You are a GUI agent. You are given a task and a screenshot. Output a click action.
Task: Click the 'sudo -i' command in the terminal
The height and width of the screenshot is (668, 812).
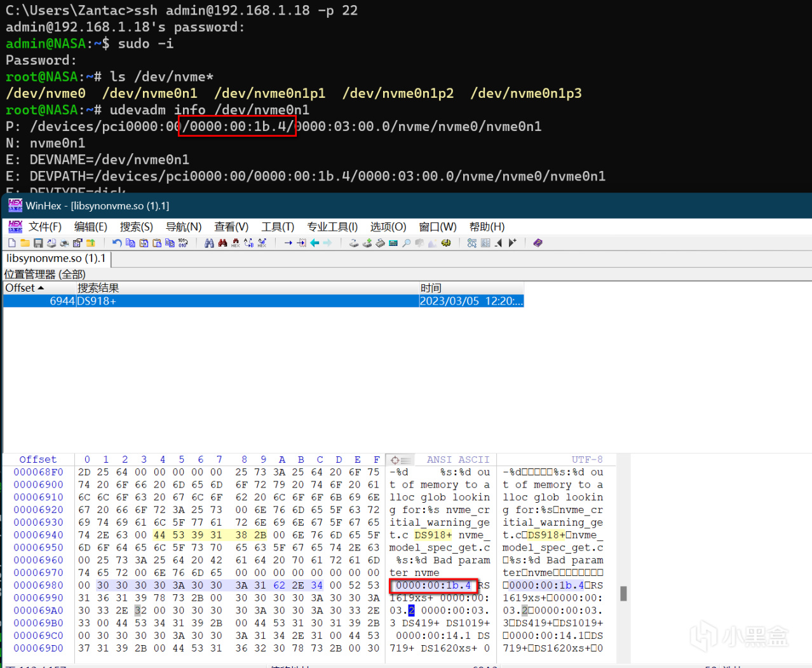point(145,44)
